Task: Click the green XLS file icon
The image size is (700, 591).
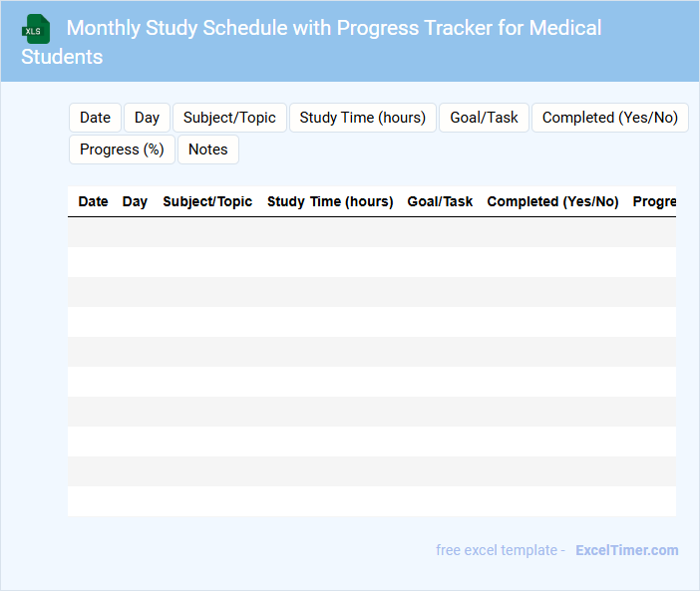Action: (36, 29)
